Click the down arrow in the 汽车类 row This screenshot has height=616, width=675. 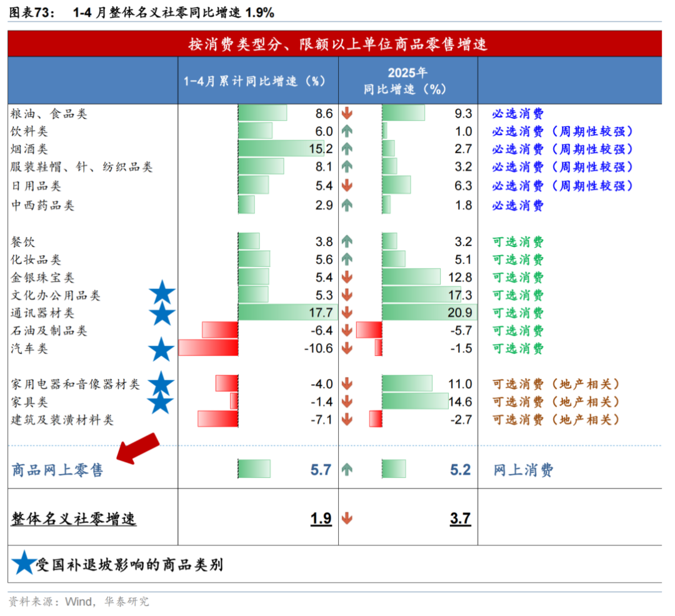click(347, 348)
